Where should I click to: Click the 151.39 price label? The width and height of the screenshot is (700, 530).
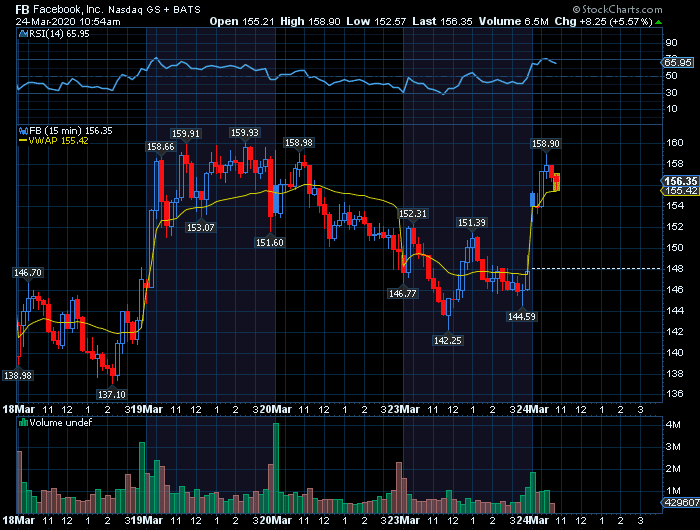tap(472, 222)
